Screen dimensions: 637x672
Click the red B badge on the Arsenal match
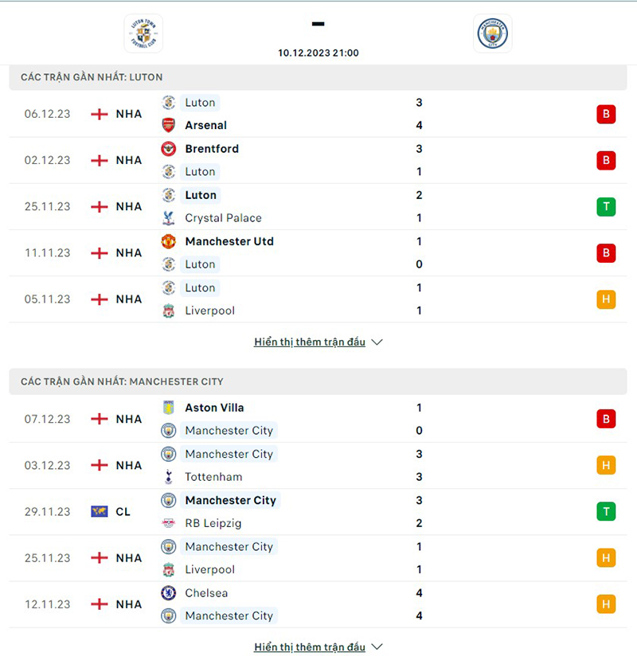click(606, 114)
